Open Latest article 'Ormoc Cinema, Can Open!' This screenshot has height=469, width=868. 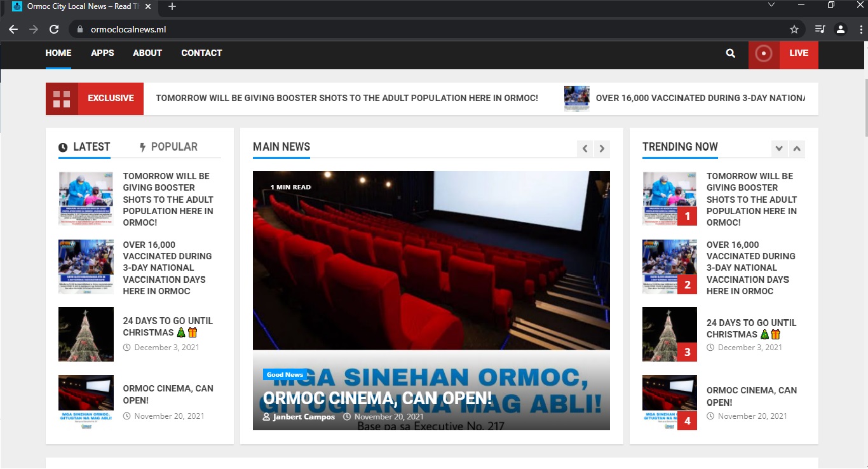pyautogui.click(x=168, y=395)
